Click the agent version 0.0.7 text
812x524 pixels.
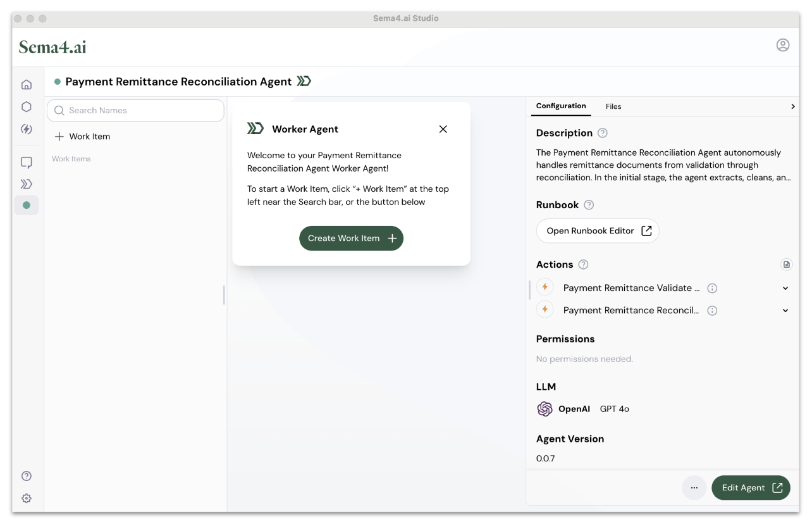click(x=545, y=458)
